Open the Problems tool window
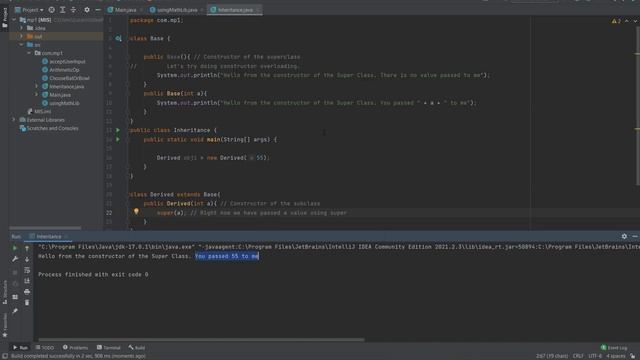640x360 pixels. [x=76, y=348]
